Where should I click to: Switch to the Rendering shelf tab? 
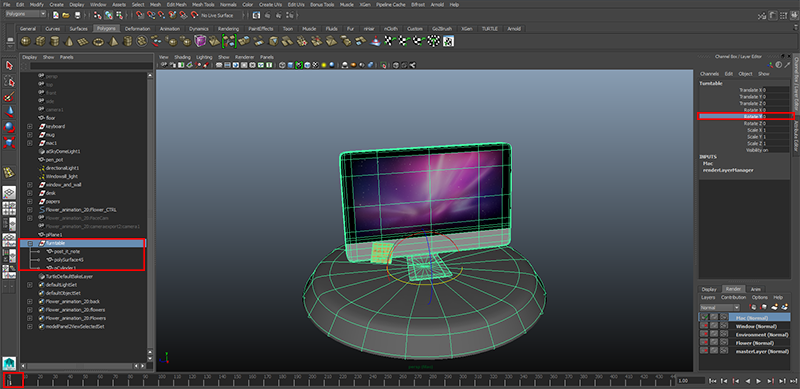228,29
